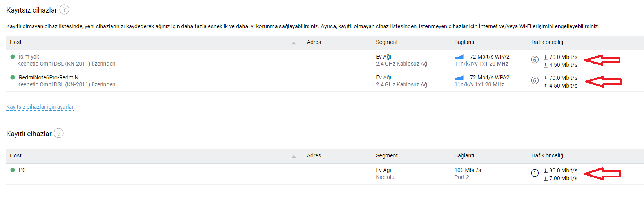Click green status dot beside PC
The width and height of the screenshot is (644, 203).
(13, 170)
